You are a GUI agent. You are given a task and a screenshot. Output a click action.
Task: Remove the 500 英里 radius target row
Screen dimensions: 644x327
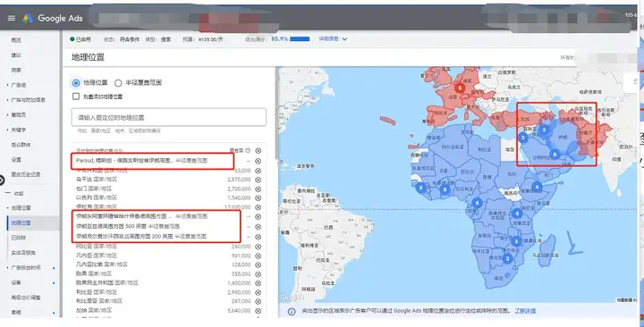(258, 226)
